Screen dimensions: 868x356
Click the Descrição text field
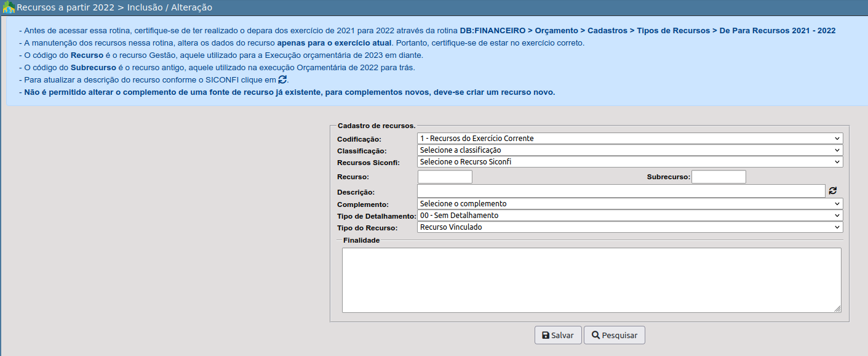click(620, 191)
